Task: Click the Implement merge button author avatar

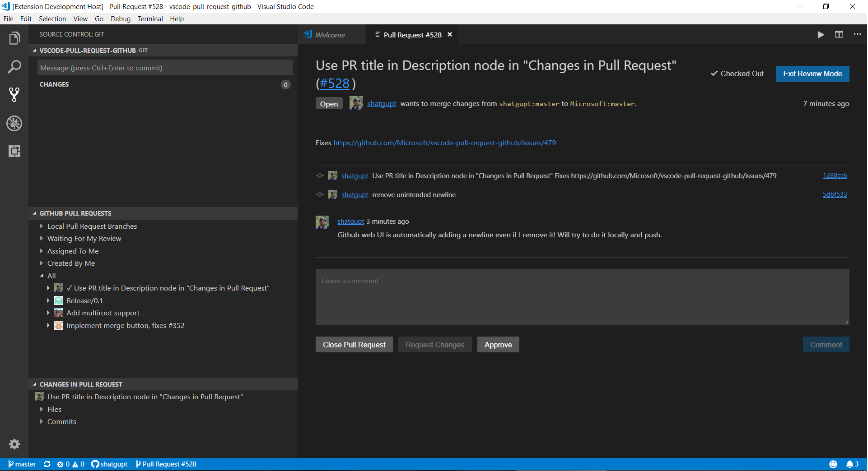Action: pyautogui.click(x=59, y=325)
